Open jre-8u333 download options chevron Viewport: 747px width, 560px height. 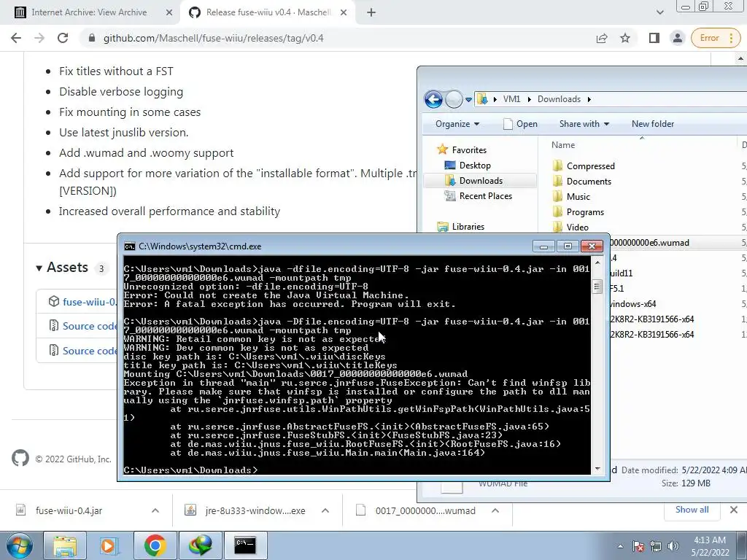coord(325,510)
